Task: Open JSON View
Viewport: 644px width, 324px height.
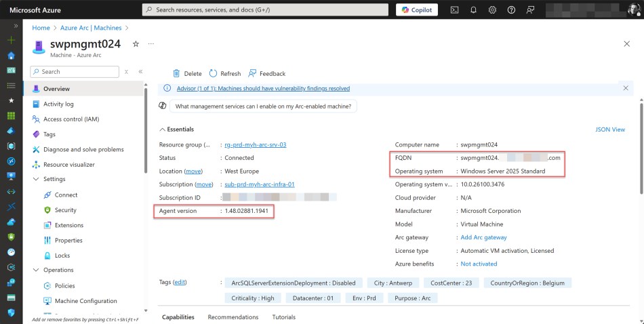Action: point(610,129)
